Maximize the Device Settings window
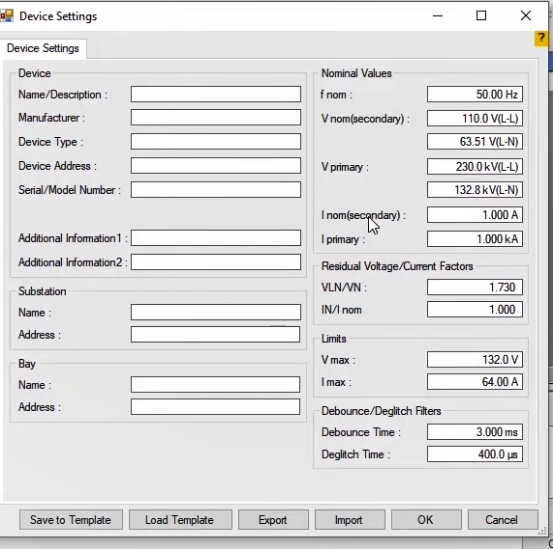This screenshot has height=549, width=553. 481,16
